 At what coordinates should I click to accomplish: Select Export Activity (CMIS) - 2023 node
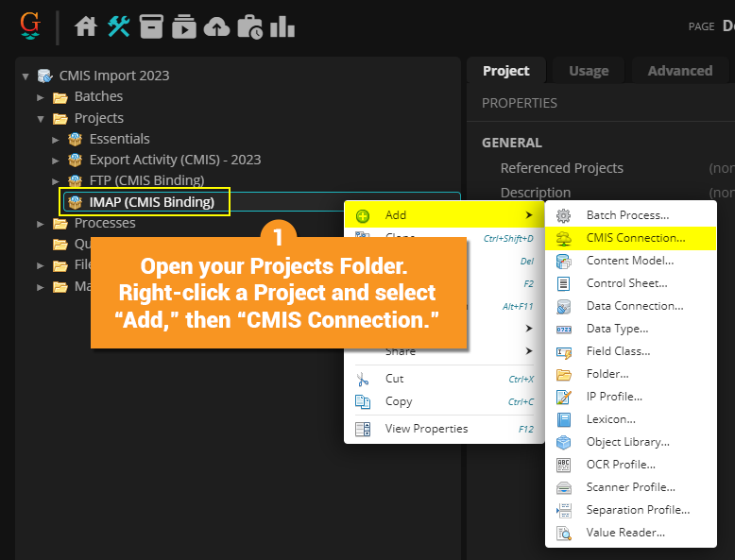point(176,160)
